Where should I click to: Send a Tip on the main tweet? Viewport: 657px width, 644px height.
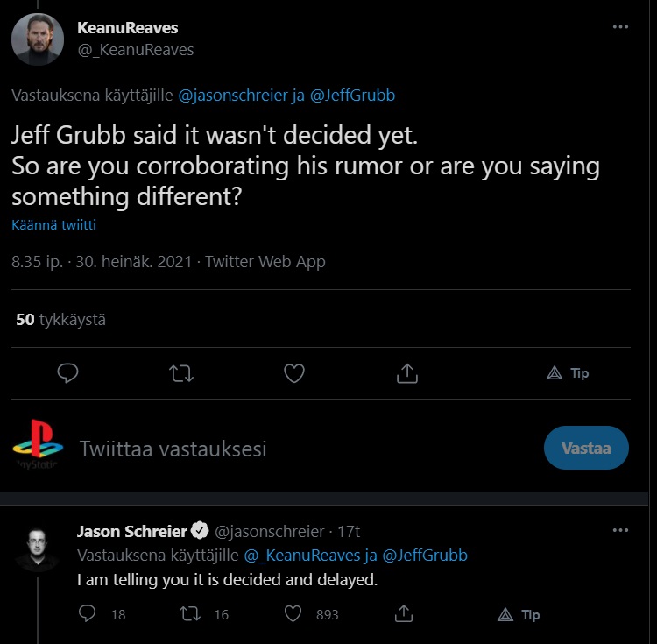[567, 373]
